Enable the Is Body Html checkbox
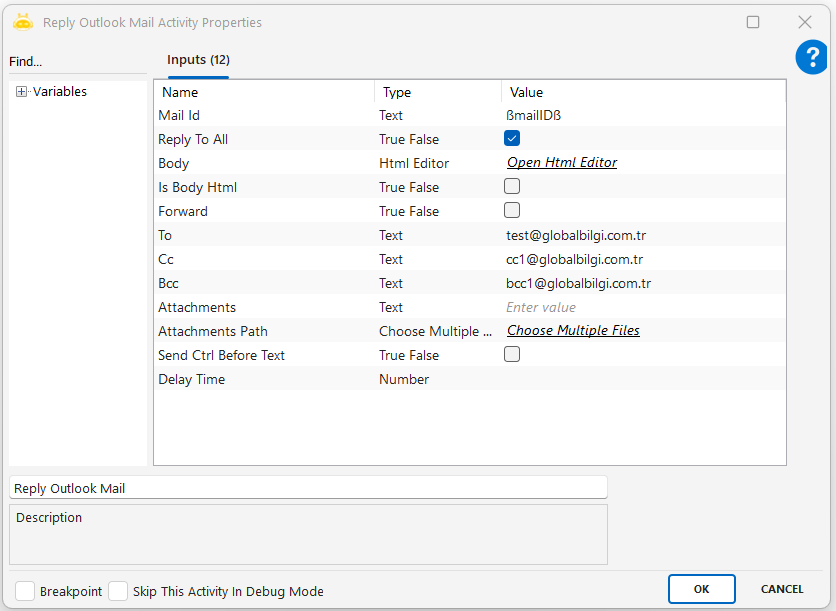Screen dimensions: 836x611 pyautogui.click(x=512, y=187)
